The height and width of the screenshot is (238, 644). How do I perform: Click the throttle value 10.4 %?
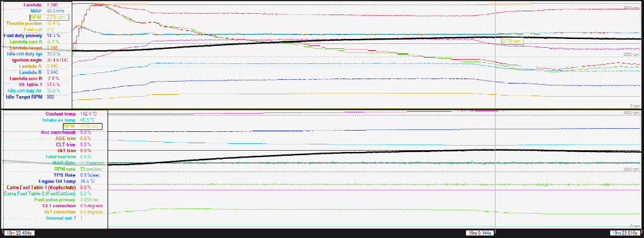(x=53, y=23)
